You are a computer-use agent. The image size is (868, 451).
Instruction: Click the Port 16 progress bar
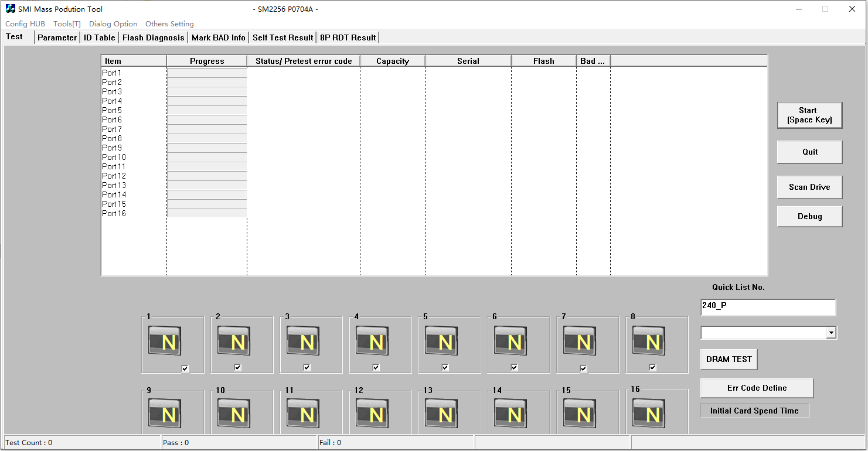point(207,213)
